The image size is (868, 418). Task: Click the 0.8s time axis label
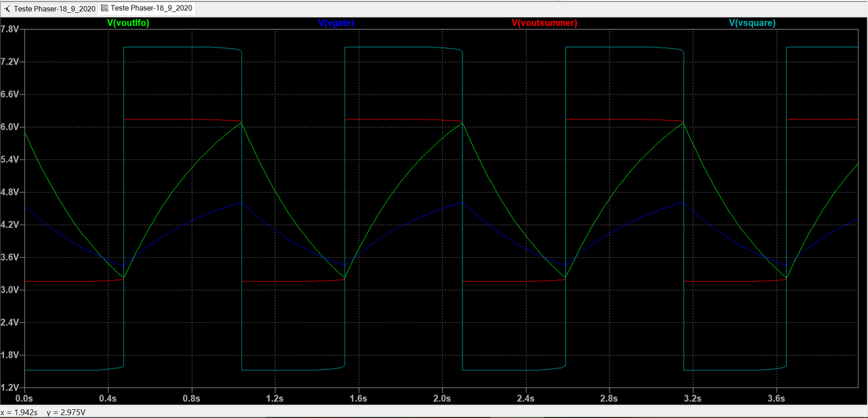pyautogui.click(x=191, y=398)
